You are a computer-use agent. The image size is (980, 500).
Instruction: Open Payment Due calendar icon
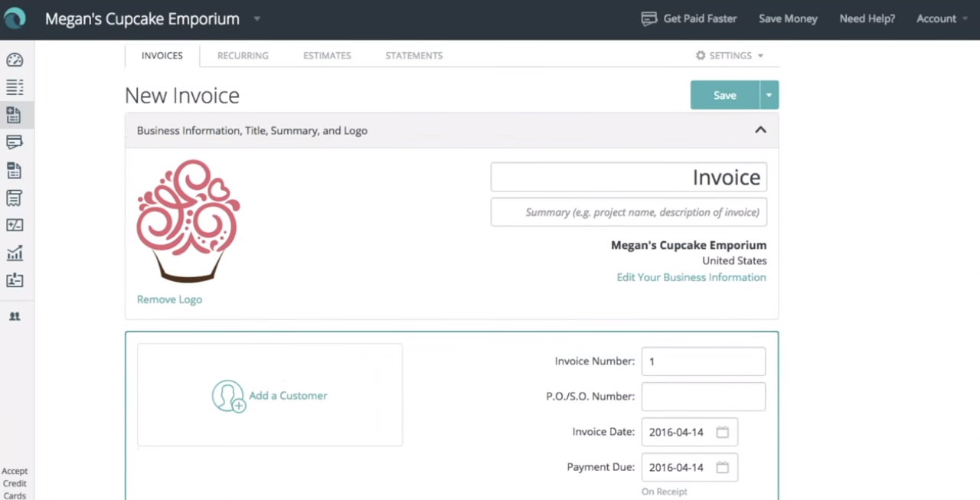pos(722,467)
